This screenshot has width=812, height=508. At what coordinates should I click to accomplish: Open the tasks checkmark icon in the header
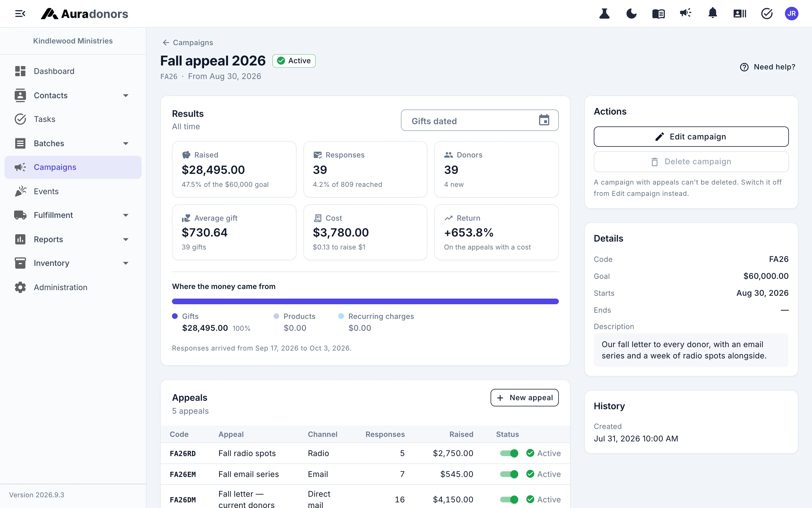767,14
